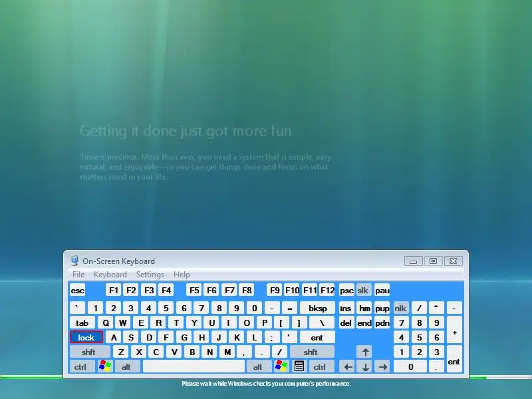The height and width of the screenshot is (399, 532).
Task: Click the number row 0 key
Action: [254, 308]
